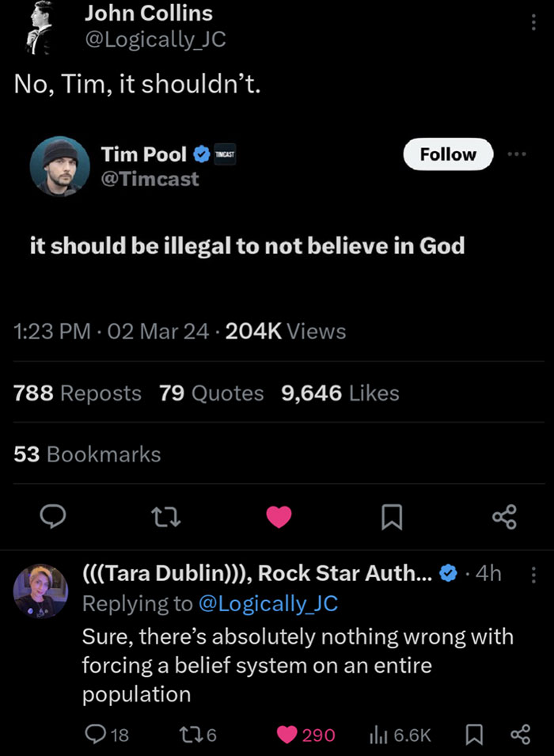View the 79 Quotes list
554x756 pixels.
[x=209, y=393]
